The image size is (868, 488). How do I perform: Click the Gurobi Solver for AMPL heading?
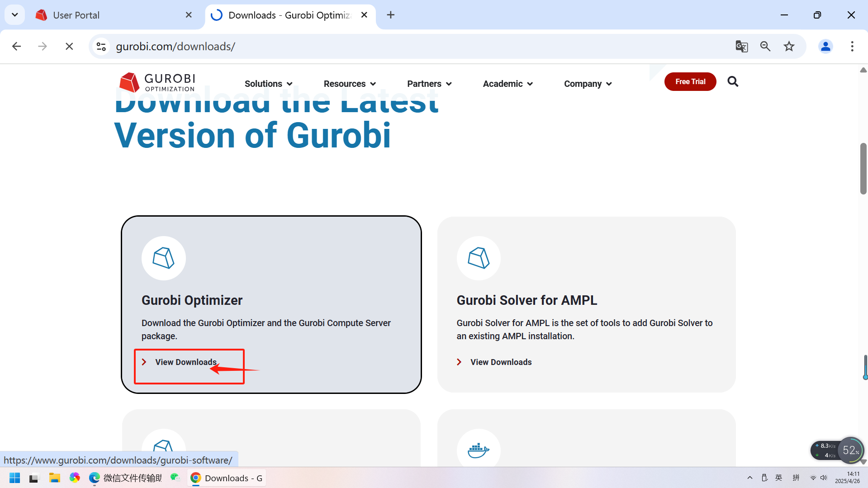coord(527,300)
